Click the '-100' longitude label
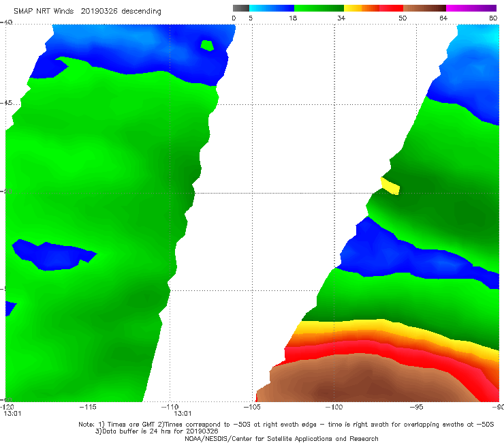This screenshot has height=443, width=504. (x=334, y=407)
